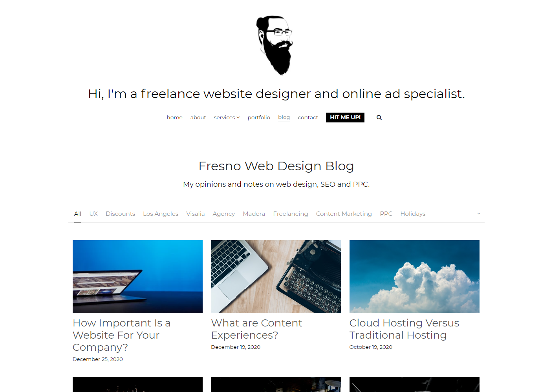Screen dimensions: 551x392
Task: Open the laptop on blue background thumbnail
Action: pyautogui.click(x=137, y=277)
